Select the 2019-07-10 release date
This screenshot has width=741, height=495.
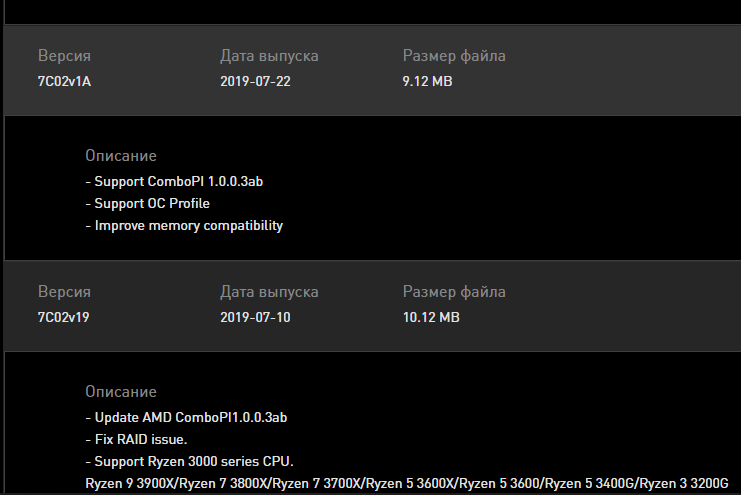[x=255, y=317]
